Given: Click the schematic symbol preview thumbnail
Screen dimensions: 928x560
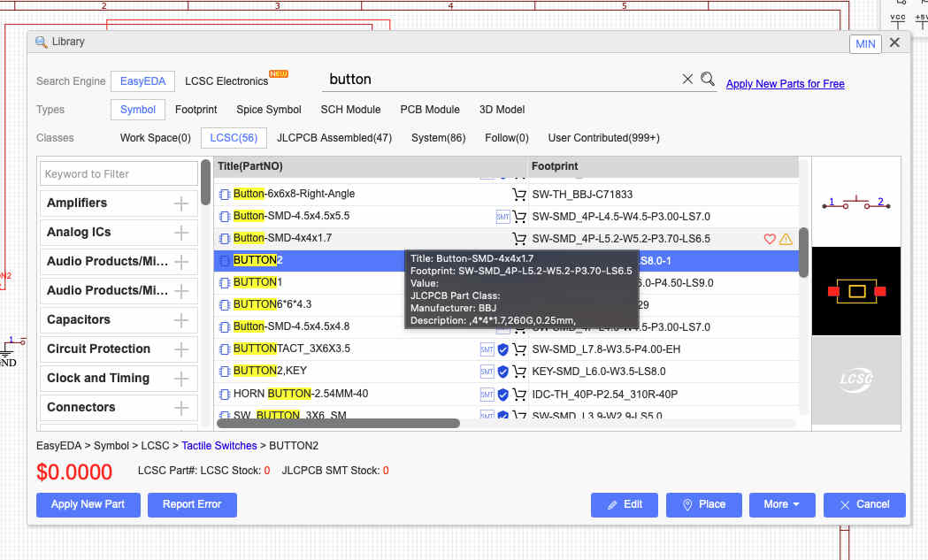Looking at the screenshot, I should pyautogui.click(x=855, y=203).
